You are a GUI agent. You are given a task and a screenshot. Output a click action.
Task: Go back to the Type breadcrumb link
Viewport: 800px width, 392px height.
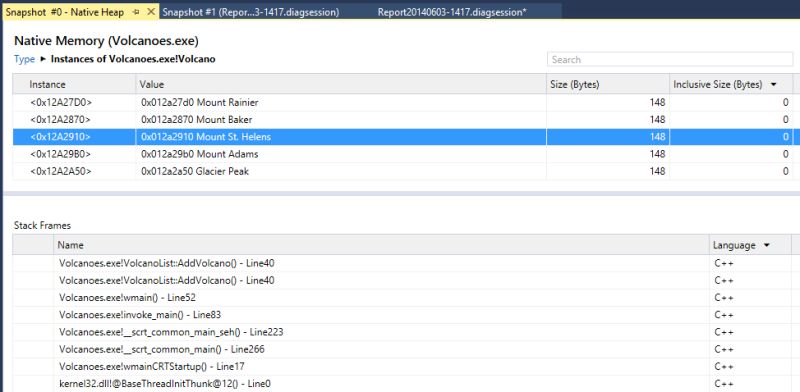[24, 59]
